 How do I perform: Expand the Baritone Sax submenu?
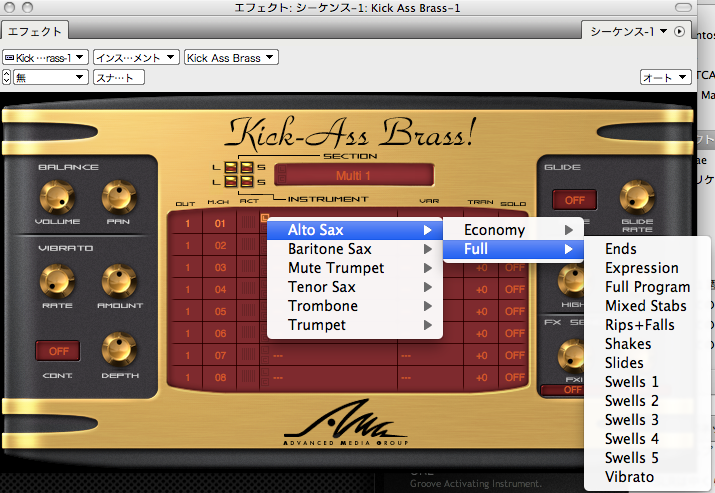[355, 249]
